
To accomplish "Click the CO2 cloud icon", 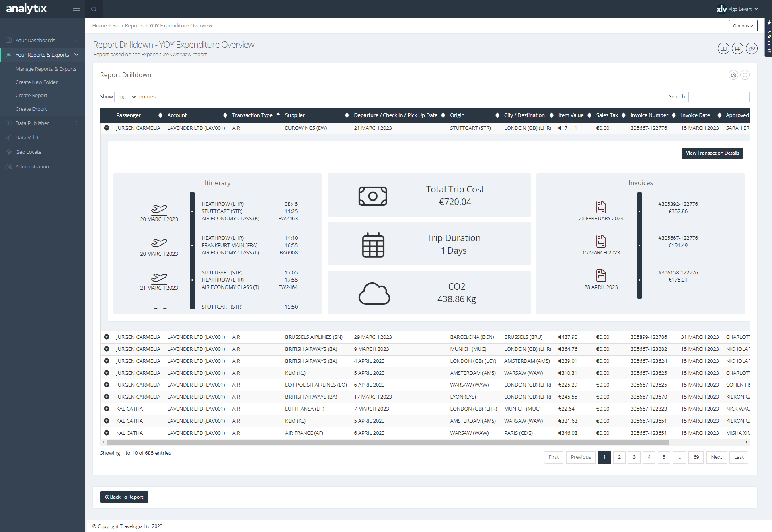I will click(374, 293).
